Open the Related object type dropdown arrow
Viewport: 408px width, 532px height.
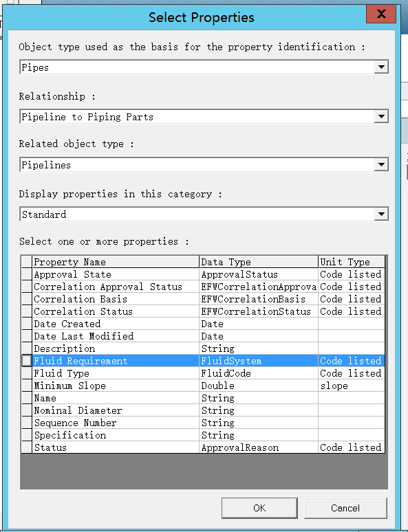381,164
